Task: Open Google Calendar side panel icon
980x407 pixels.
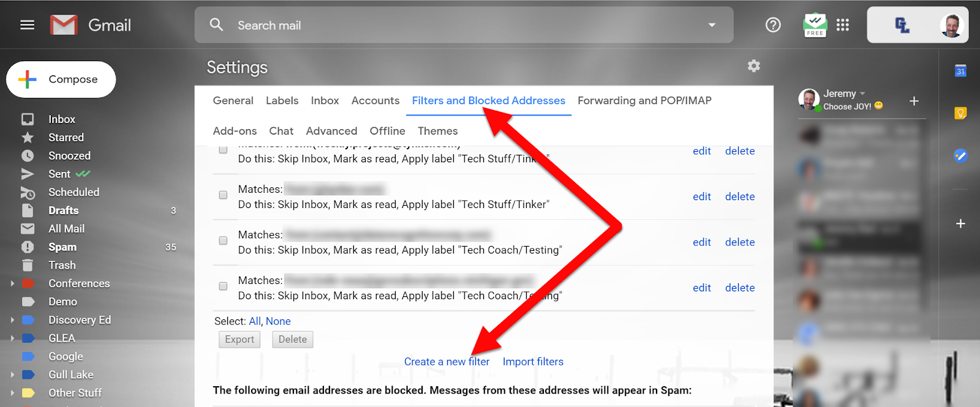Action: pyautogui.click(x=960, y=71)
